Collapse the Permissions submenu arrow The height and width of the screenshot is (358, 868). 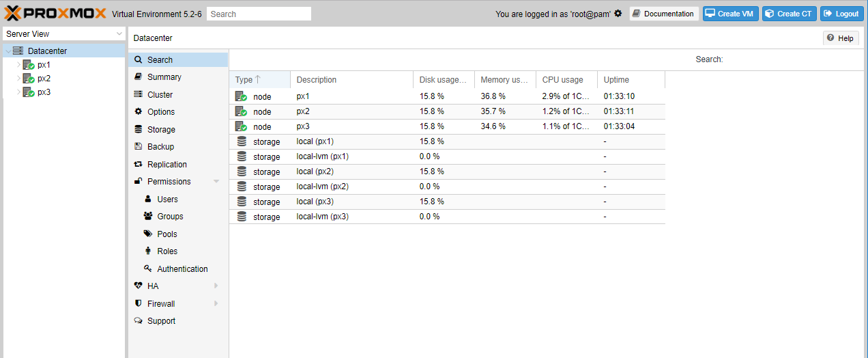(x=216, y=182)
